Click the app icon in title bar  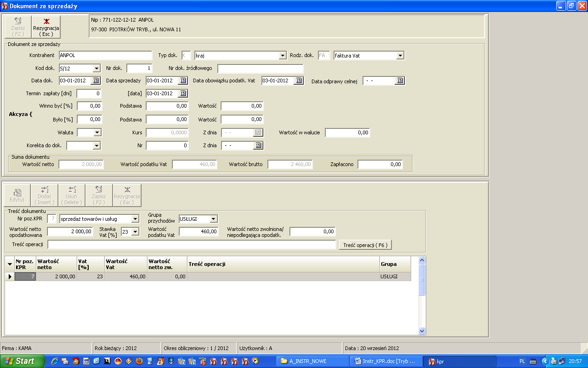point(5,6)
